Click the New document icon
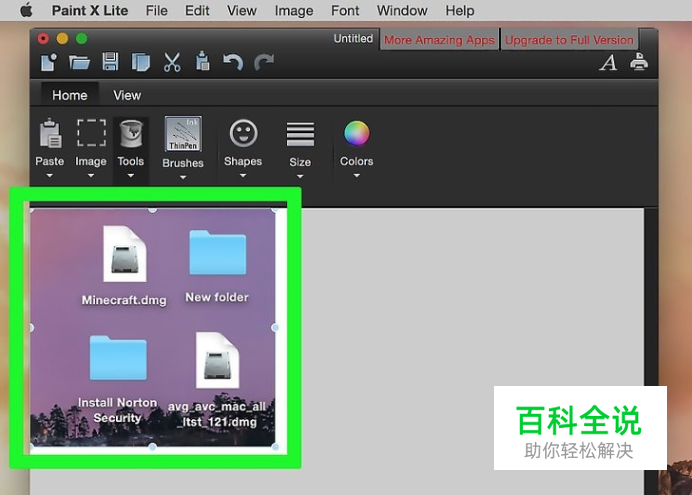 click(49, 62)
